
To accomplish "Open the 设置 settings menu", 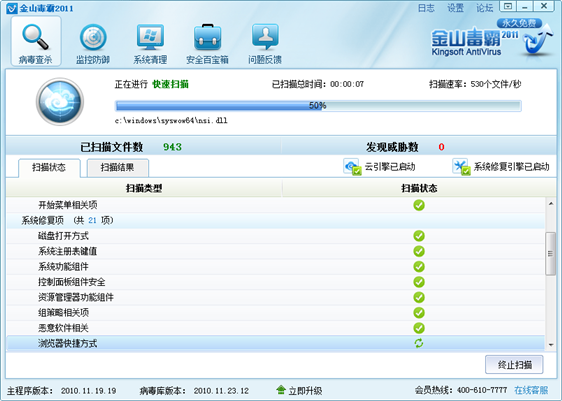I will 455,8.
